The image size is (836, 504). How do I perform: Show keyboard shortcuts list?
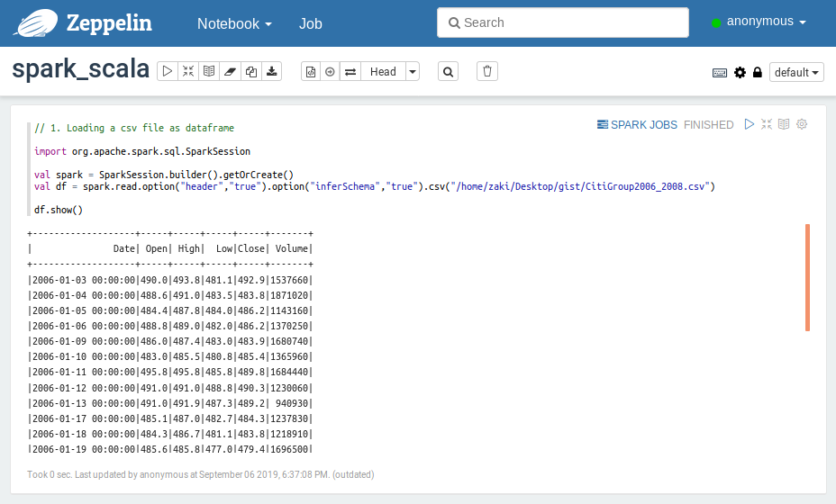720,73
